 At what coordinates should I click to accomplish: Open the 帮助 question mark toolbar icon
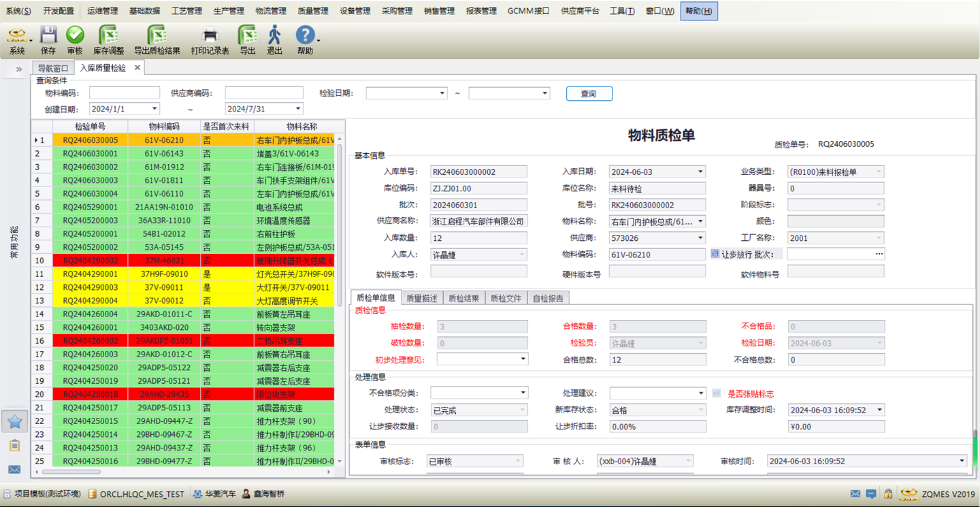click(x=305, y=35)
